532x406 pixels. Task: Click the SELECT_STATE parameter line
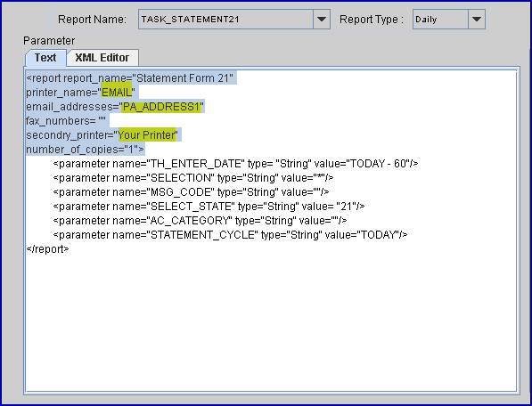pos(209,207)
